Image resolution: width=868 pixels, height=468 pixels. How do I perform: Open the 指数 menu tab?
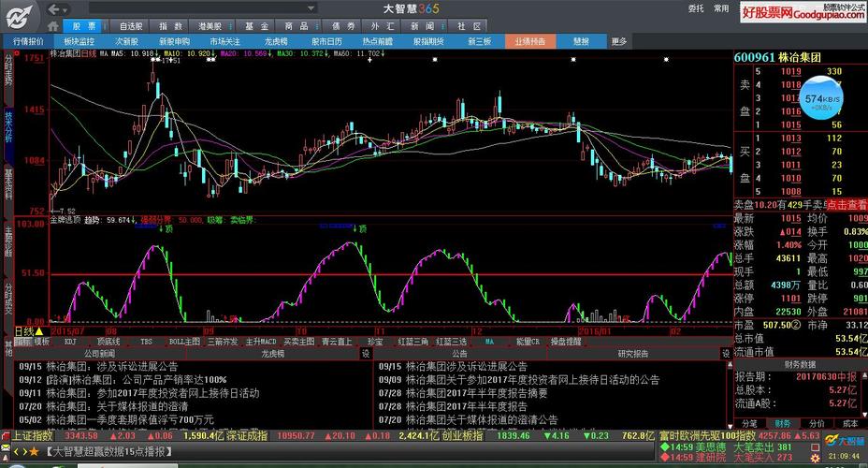pos(170,26)
